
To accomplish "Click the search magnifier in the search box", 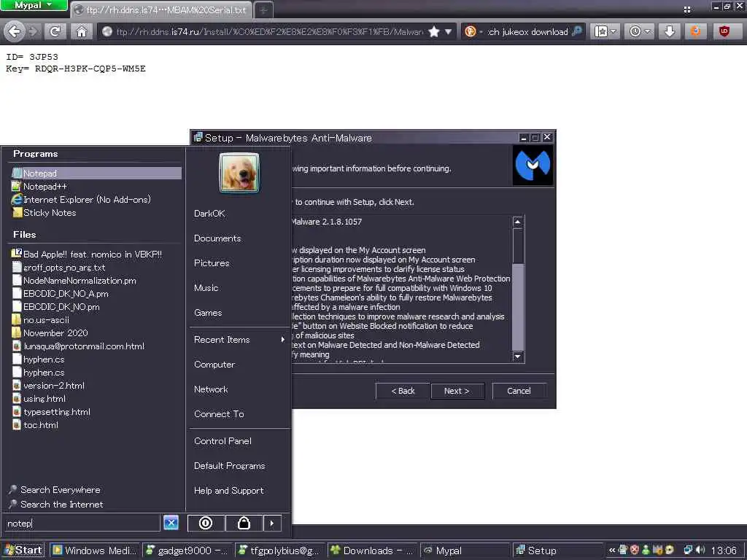I will coord(576,31).
